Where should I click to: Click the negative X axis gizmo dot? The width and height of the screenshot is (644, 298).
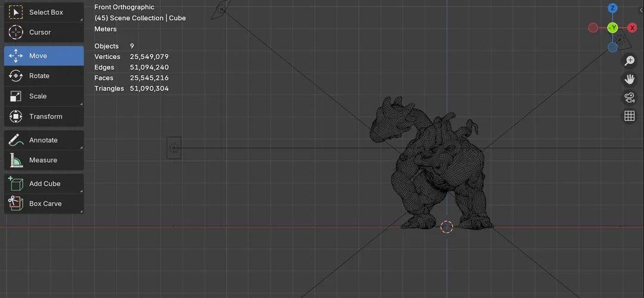coord(593,28)
